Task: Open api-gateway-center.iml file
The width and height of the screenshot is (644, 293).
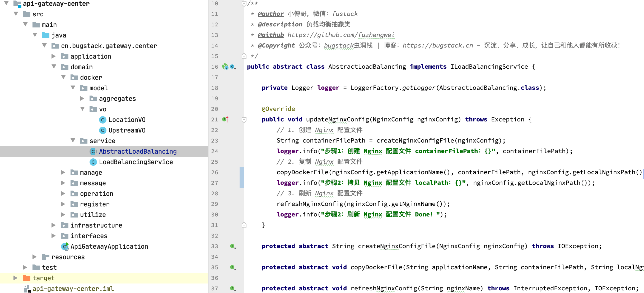Action: click(x=73, y=289)
